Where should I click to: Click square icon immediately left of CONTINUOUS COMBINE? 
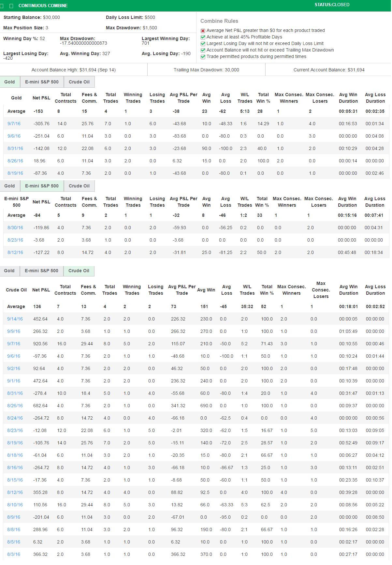point(11,6)
